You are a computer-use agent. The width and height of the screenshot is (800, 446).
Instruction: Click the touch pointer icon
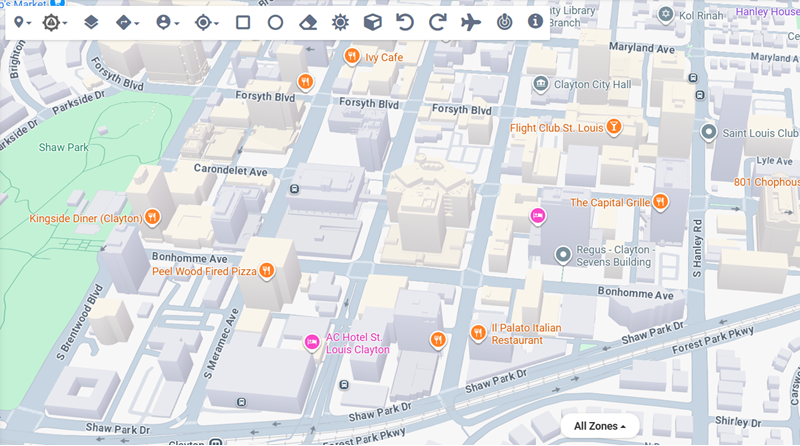(505, 22)
